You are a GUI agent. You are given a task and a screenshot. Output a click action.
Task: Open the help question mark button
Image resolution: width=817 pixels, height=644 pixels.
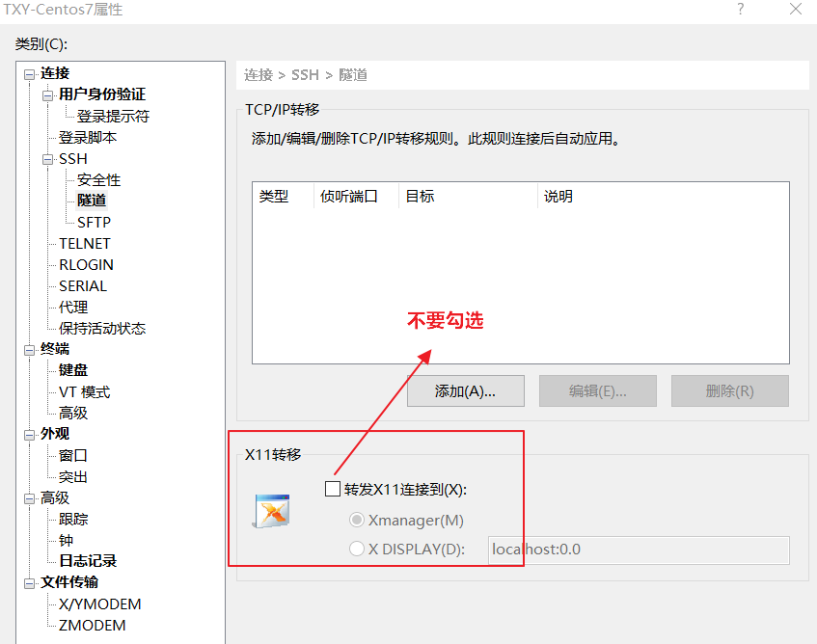point(740,9)
